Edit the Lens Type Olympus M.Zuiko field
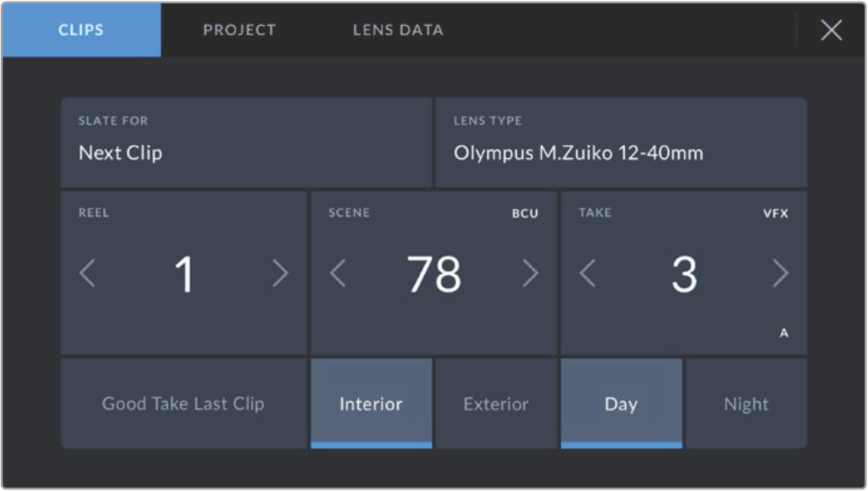Image resolution: width=868 pixels, height=491 pixels. click(x=621, y=143)
